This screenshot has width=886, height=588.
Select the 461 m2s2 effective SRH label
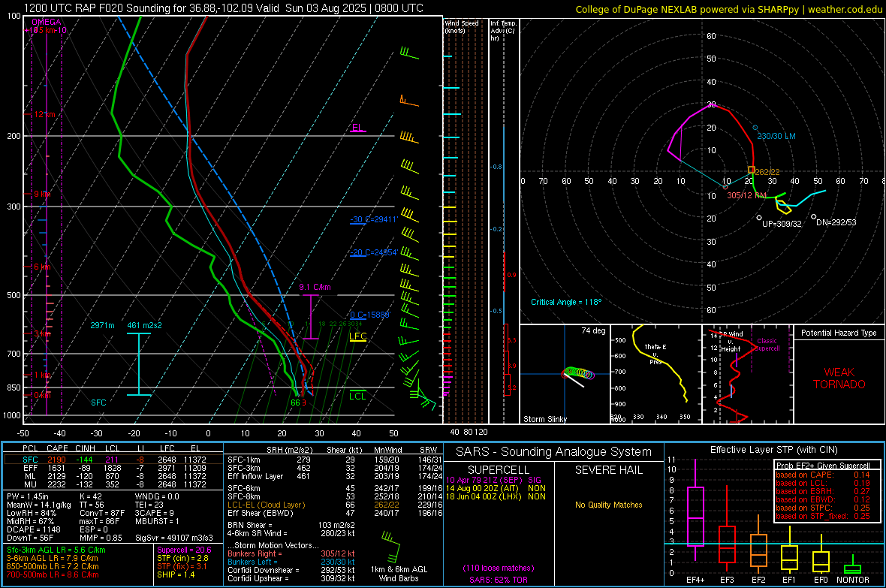click(144, 325)
